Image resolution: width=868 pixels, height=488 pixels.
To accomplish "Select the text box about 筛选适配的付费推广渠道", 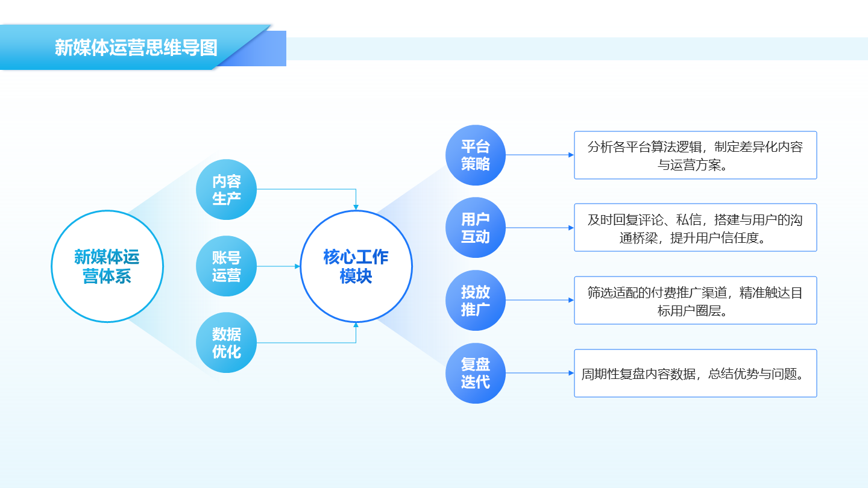I will (x=695, y=301).
